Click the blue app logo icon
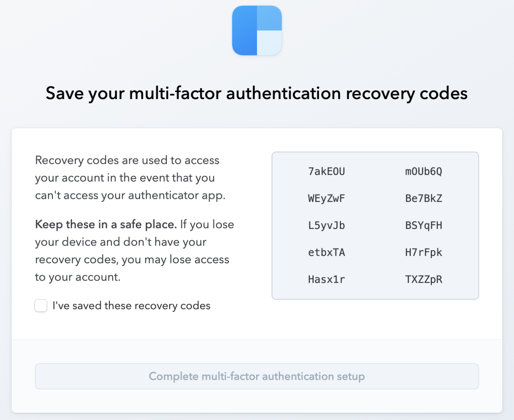 pyautogui.click(x=257, y=31)
